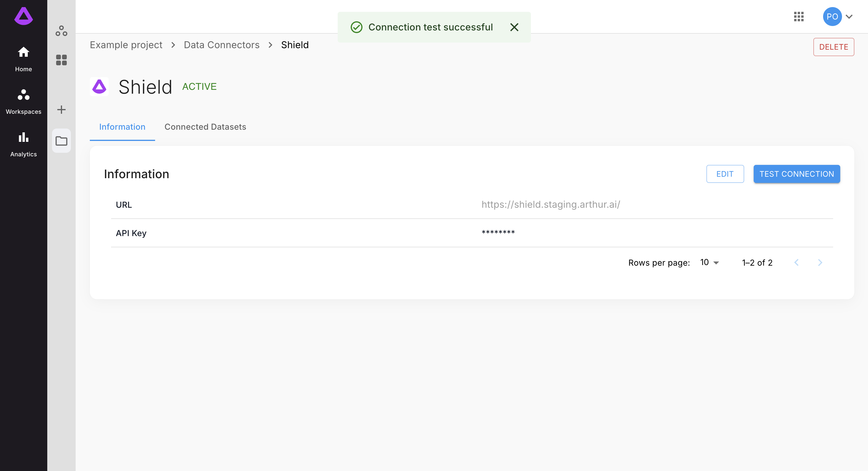Click the ACTIVE status label
The image size is (868, 471).
coord(199,87)
